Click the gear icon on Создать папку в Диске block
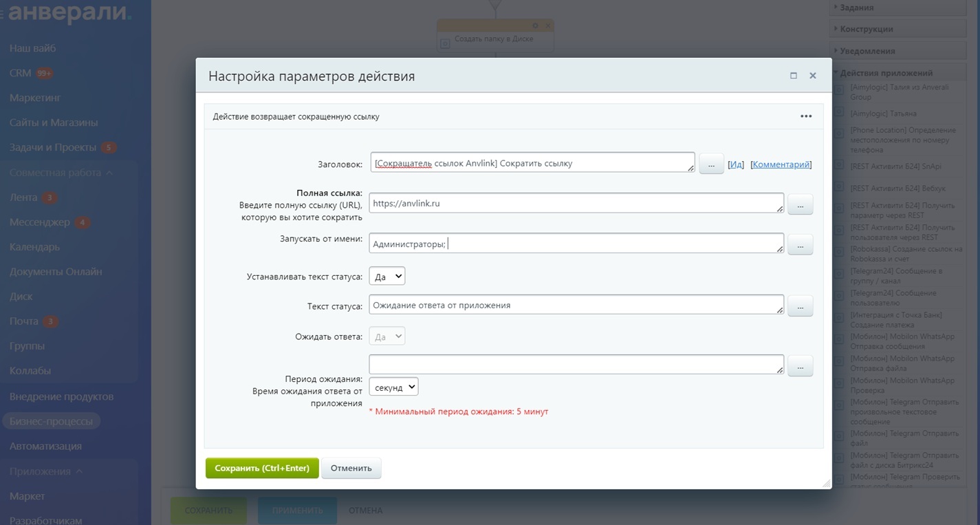This screenshot has width=980, height=525. tap(536, 25)
